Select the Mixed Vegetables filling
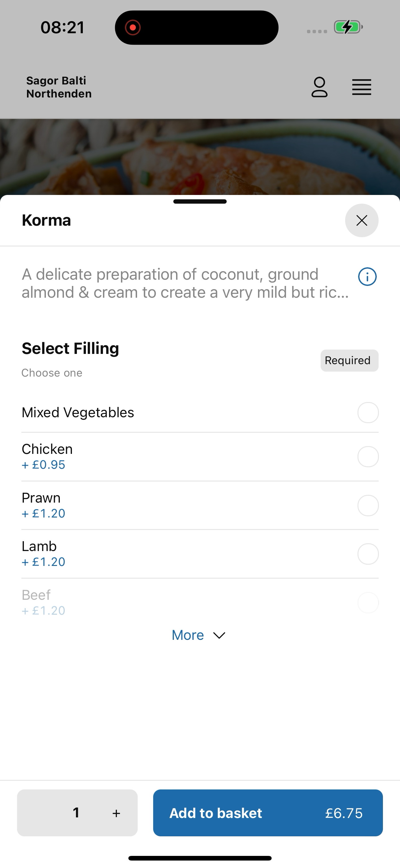This screenshot has width=400, height=868. [x=200, y=413]
